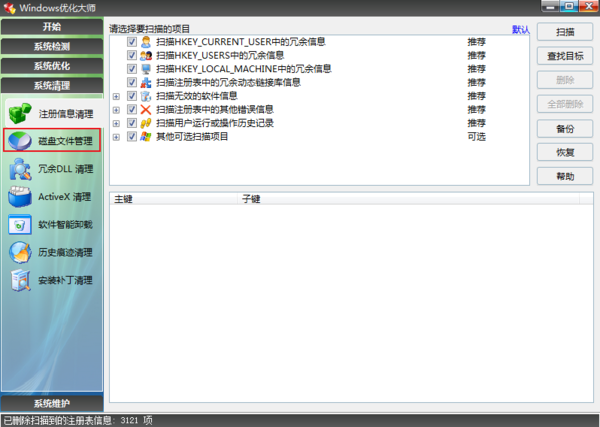Click the user icon of HKEY_CURRENT_USER row
The height and width of the screenshot is (427, 600).
click(x=146, y=42)
